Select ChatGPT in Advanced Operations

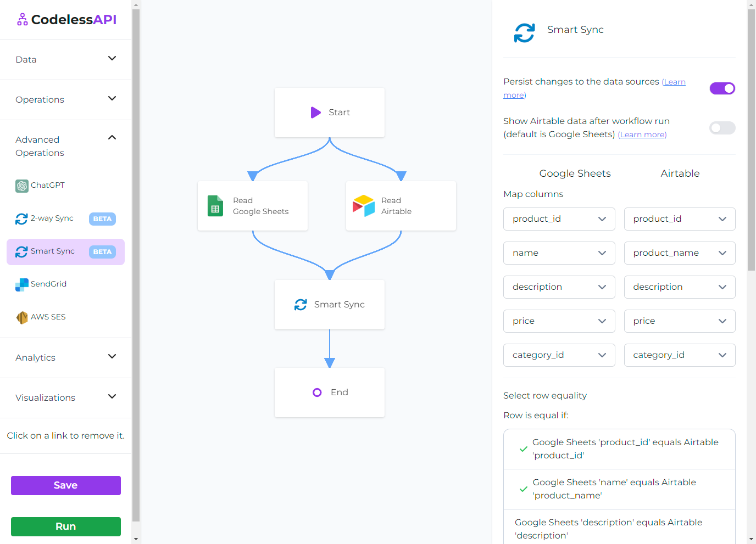66,186
